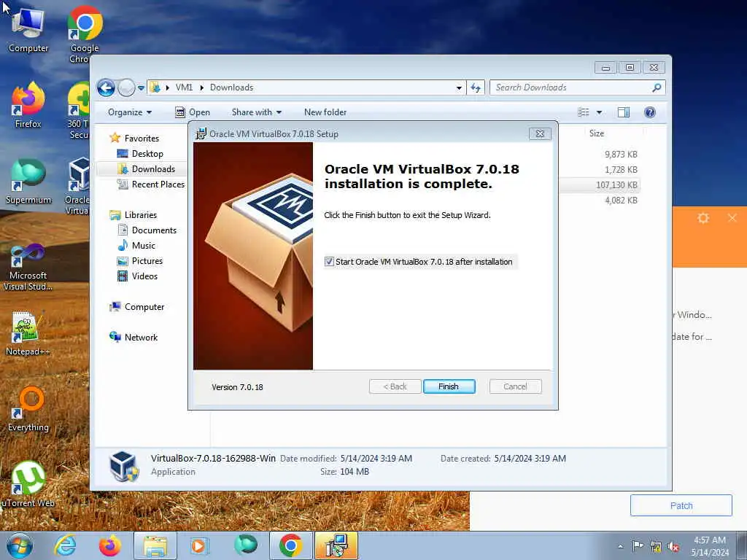The image size is (747, 560).
Task: Click the Firefox desktop shortcut
Action: [x=28, y=106]
